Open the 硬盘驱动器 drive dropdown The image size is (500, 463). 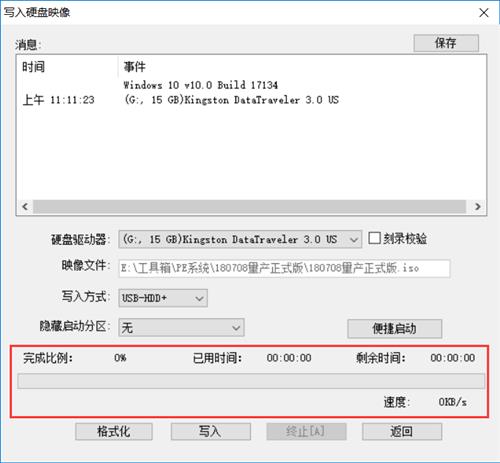(240, 239)
